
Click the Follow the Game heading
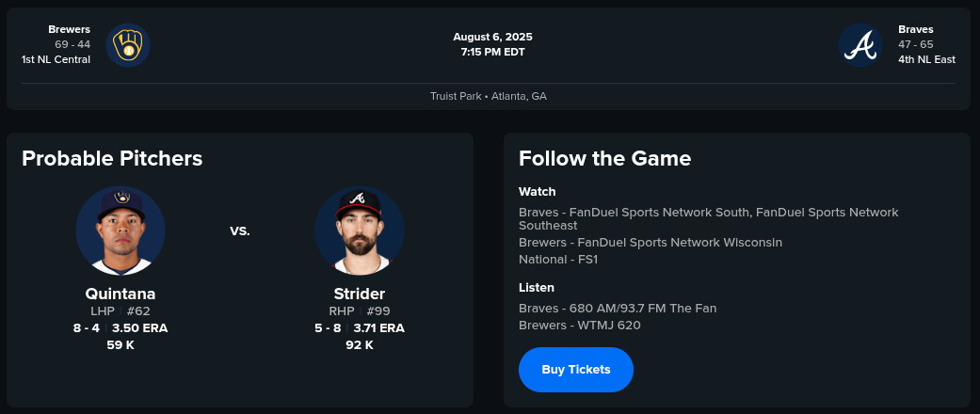click(604, 158)
